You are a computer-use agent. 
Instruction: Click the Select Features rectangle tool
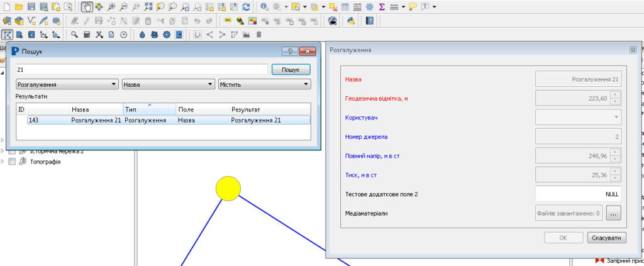click(296, 6)
